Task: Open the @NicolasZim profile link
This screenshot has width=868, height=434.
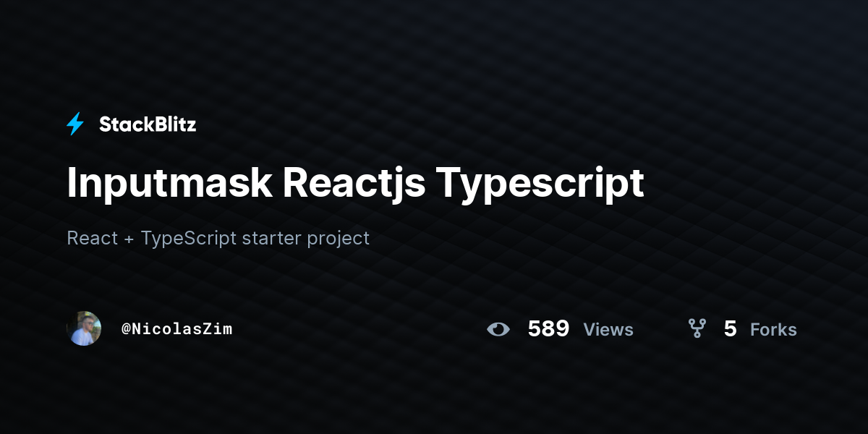Action: coord(176,328)
